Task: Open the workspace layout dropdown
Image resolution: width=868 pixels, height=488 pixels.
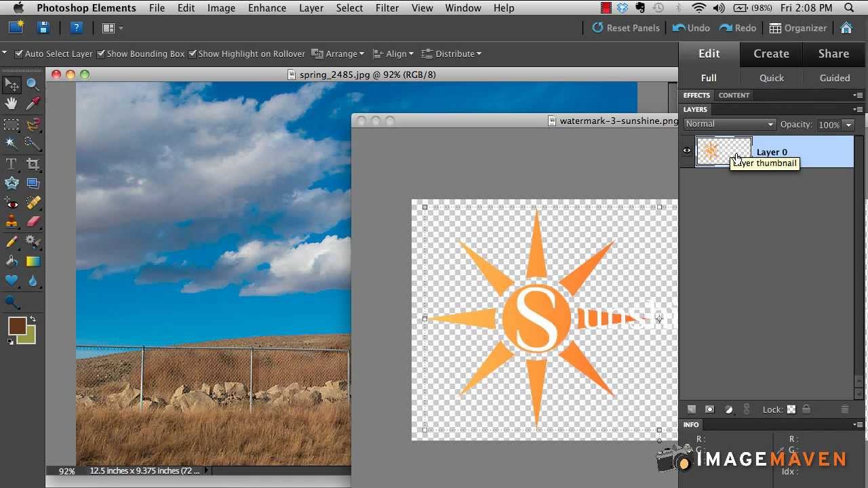Action: pyautogui.click(x=113, y=28)
